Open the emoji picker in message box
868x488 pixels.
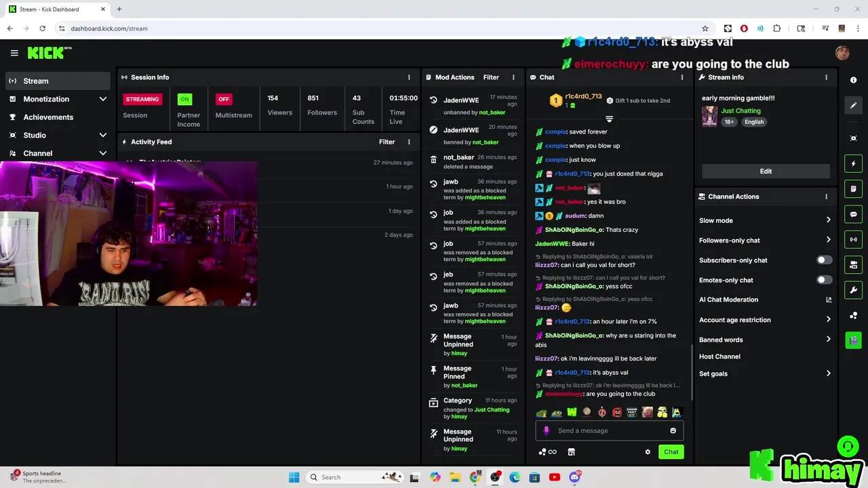coord(673,430)
